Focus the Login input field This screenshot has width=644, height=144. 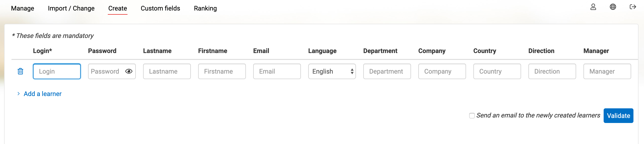pos(57,71)
